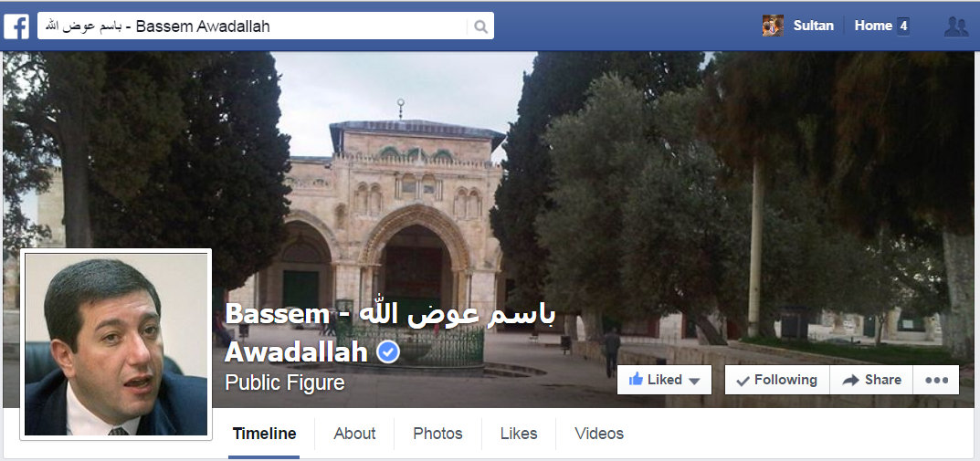Click the thumbs-up icon on Liked
Viewport: 980px width, 461px height.
(x=636, y=379)
